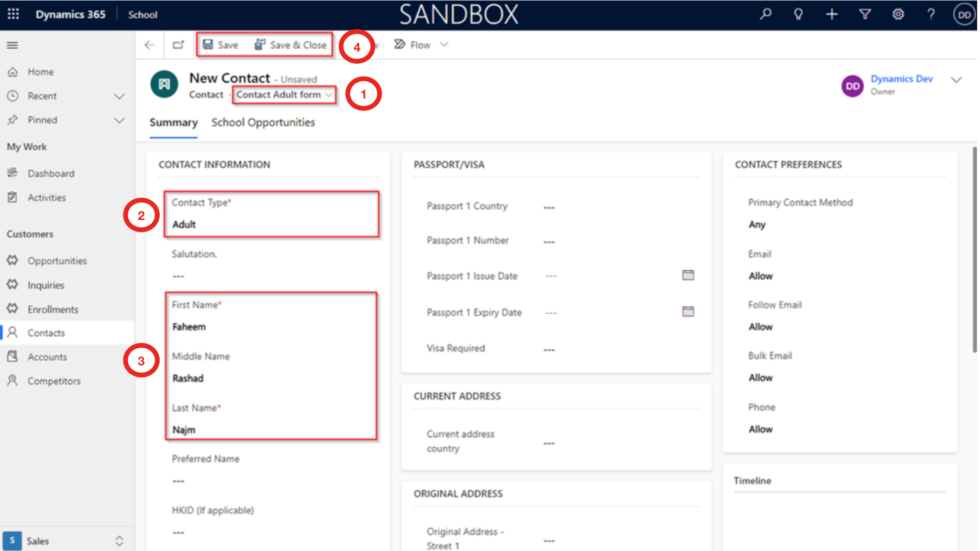Open the Dynamics Dev owner link
The height and width of the screenshot is (551, 980).
coord(902,79)
